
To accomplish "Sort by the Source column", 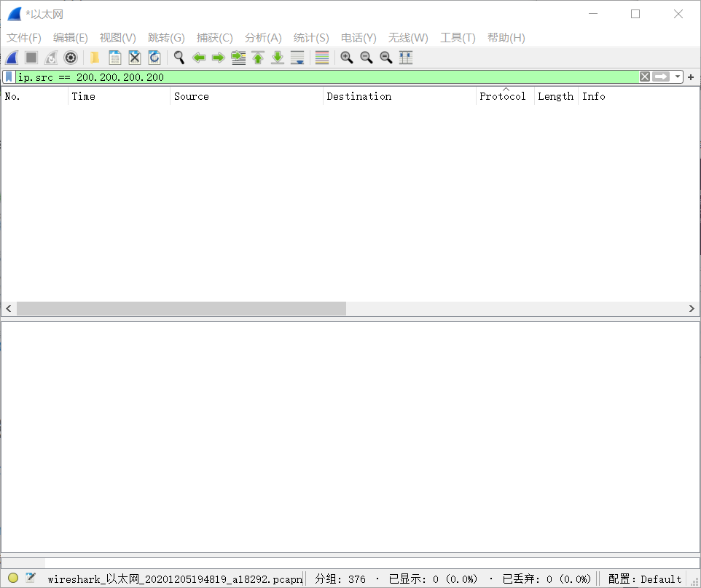I will (x=246, y=96).
